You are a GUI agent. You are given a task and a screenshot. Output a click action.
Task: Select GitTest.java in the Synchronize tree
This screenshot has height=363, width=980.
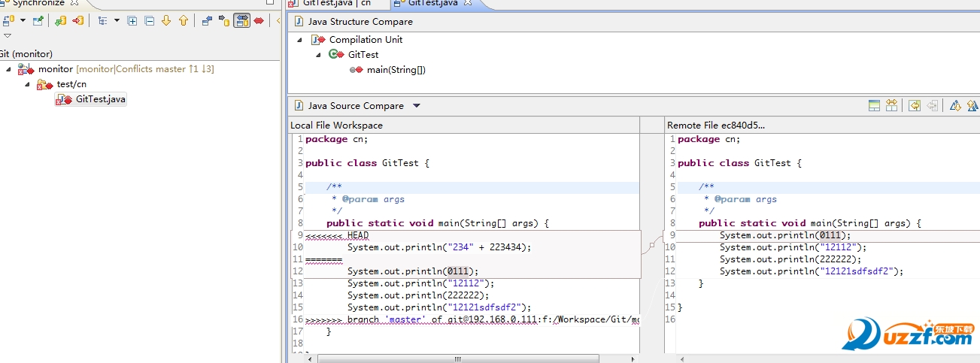click(100, 99)
